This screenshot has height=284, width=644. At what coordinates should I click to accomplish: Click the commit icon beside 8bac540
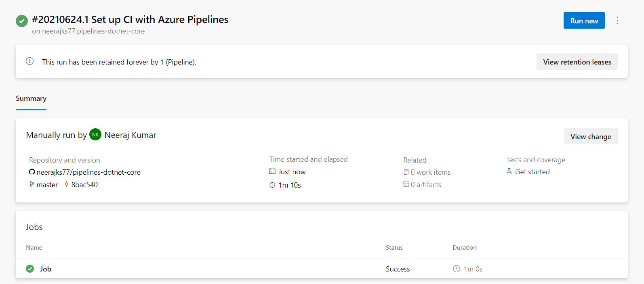pos(67,184)
